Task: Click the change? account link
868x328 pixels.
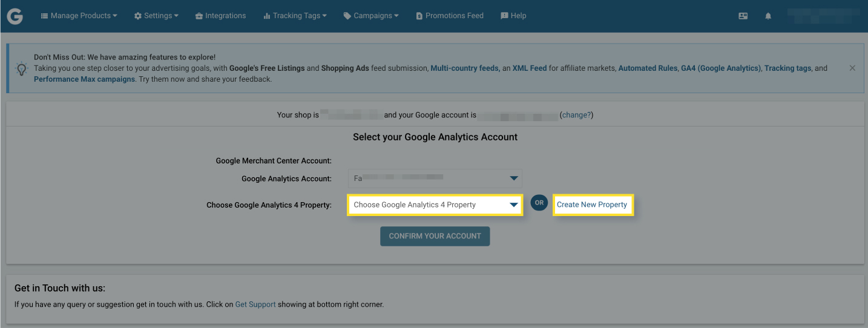Action: click(x=577, y=115)
